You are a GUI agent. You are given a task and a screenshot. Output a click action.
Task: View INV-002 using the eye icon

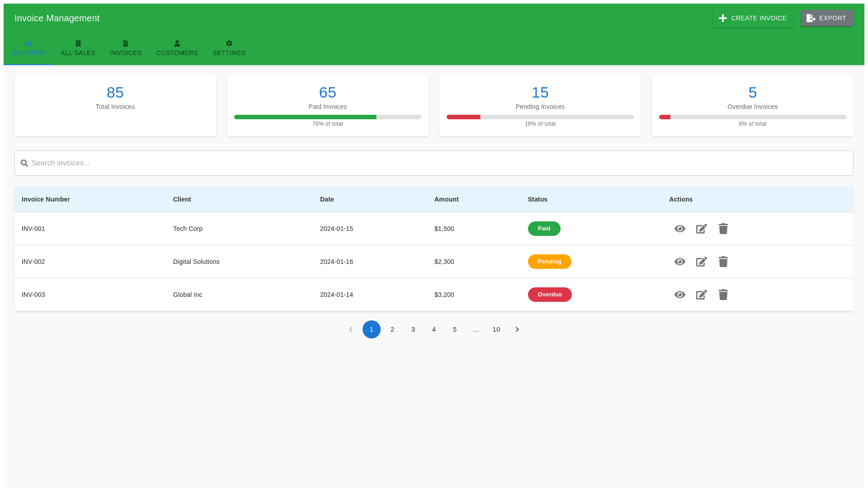(679, 262)
